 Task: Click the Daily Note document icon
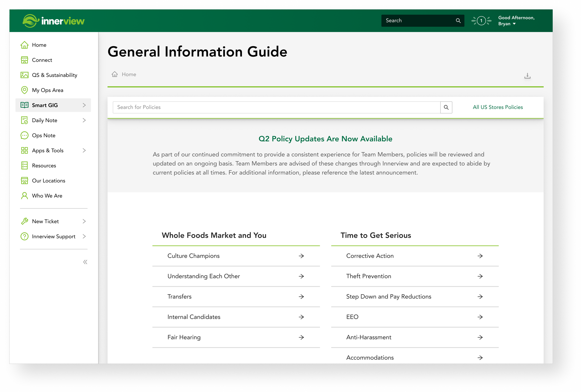[x=24, y=120]
